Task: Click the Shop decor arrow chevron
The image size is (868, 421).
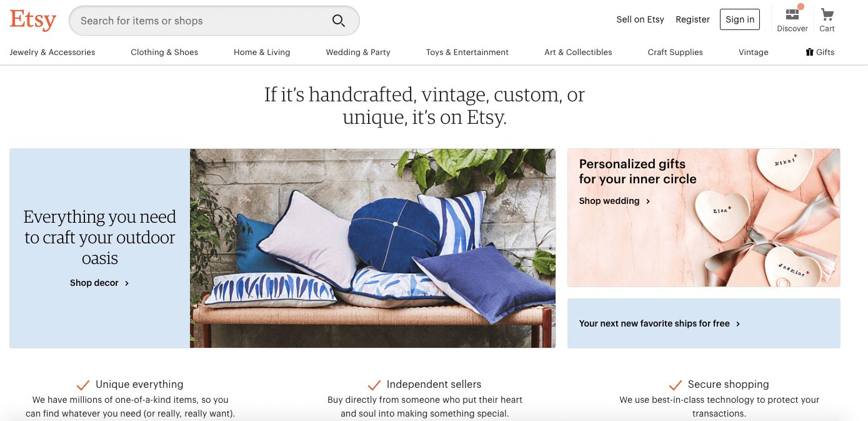Action: [x=127, y=283]
